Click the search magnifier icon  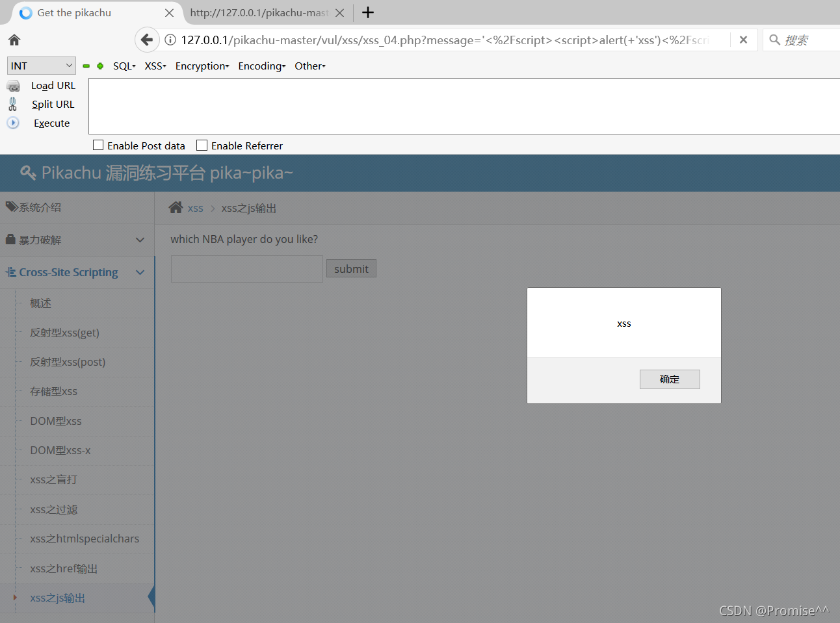click(x=774, y=40)
